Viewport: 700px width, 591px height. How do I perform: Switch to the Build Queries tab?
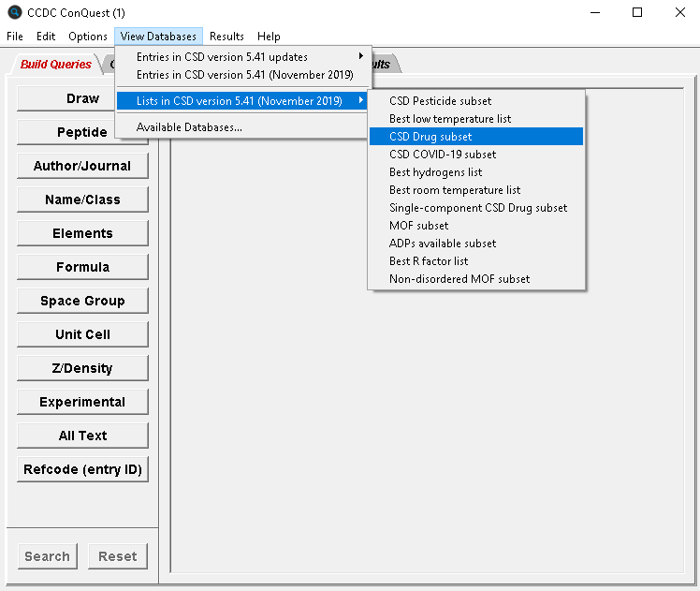click(x=56, y=65)
